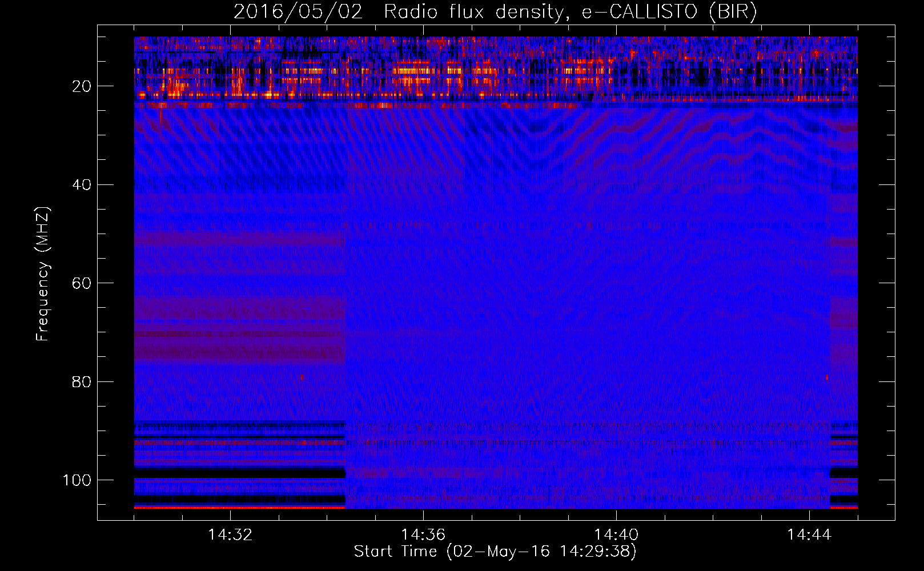Click the 'Start Time (02-May-16 14:29:38)' label
This screenshot has width=924, height=571.
point(495,552)
